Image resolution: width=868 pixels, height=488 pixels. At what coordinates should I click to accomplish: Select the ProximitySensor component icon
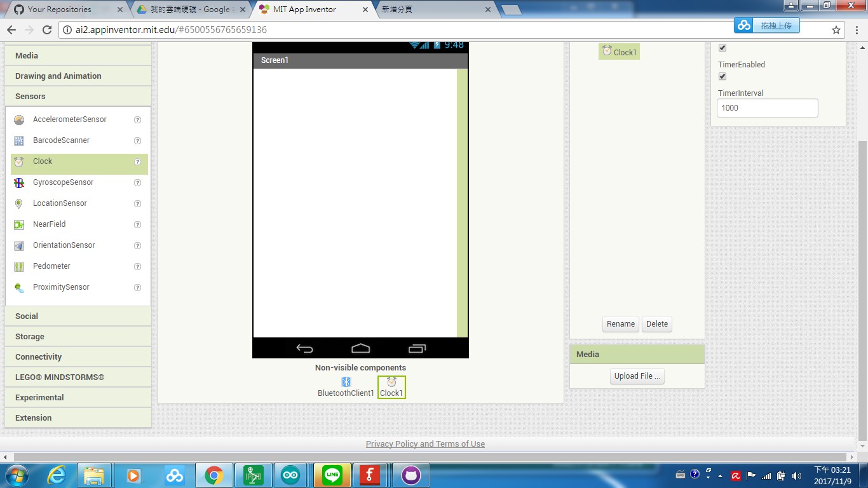[20, 287]
